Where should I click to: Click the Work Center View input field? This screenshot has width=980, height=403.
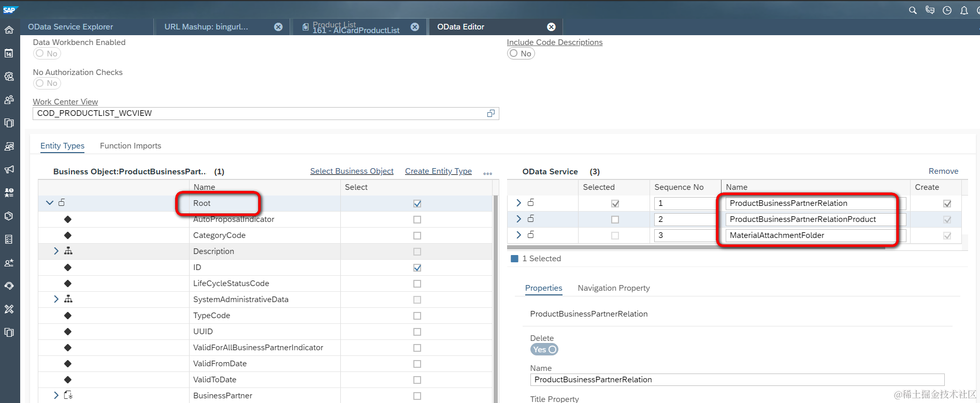tap(266, 113)
